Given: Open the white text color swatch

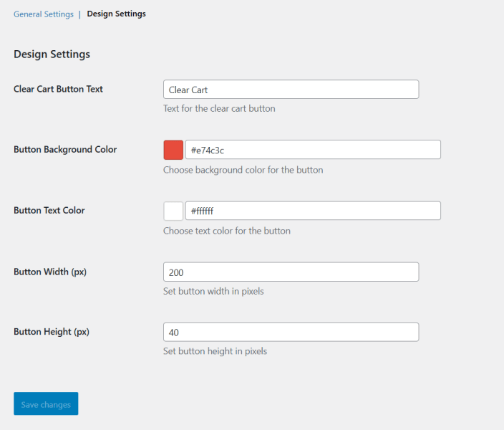Looking at the screenshot, I should pyautogui.click(x=173, y=211).
